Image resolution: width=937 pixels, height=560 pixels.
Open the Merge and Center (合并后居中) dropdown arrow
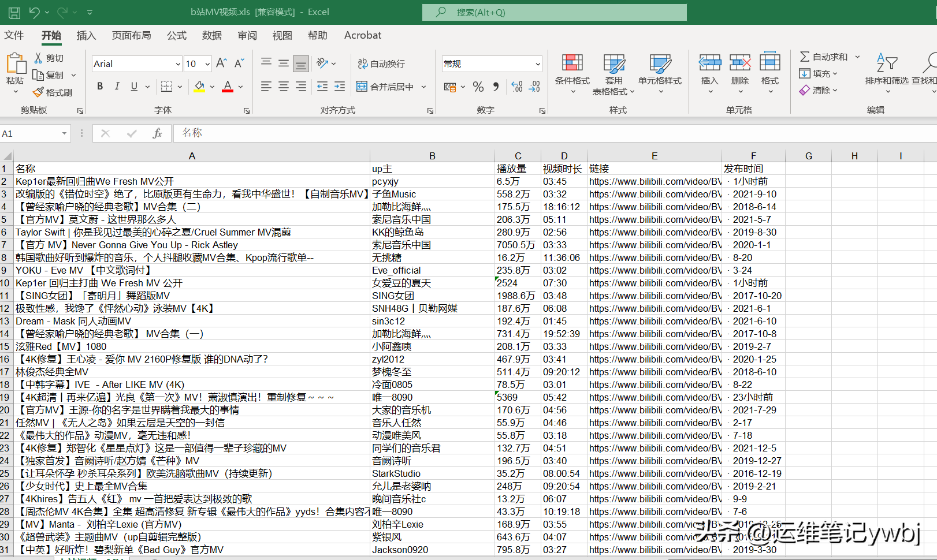[423, 87]
